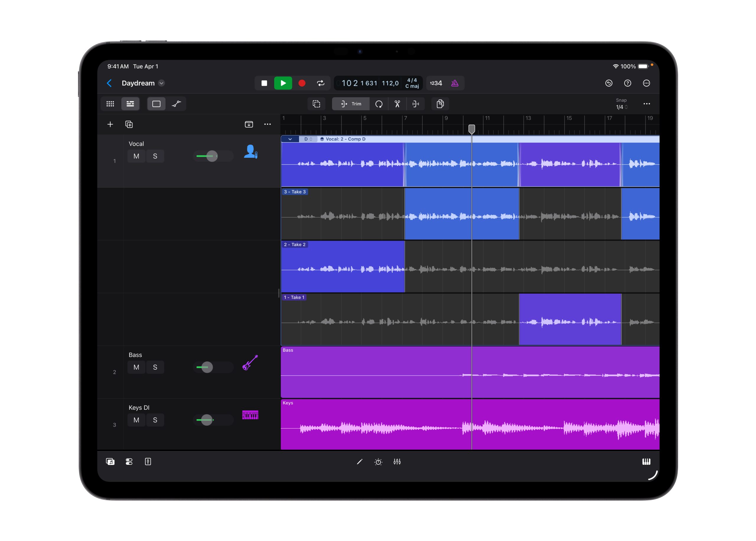The width and height of the screenshot is (756, 541).
Task: Adjust the Keys DI volume slider
Action: point(207,420)
